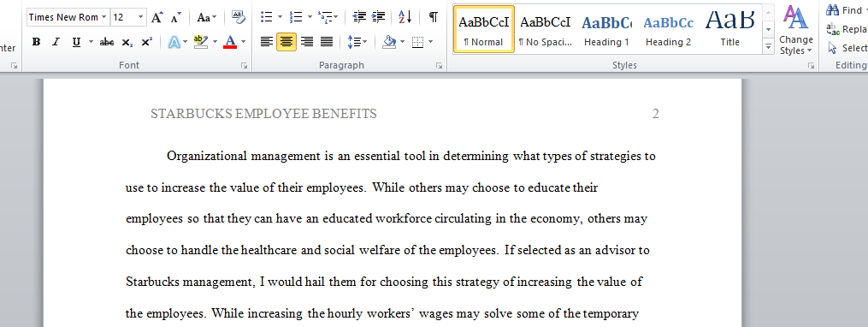Decrease paragraph indent

pos(360,17)
